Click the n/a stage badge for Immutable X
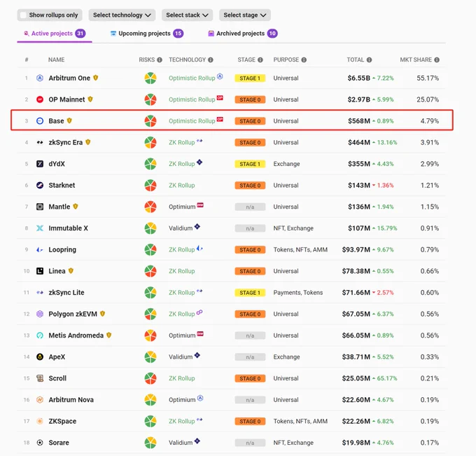476x456 pixels. pyautogui.click(x=250, y=228)
